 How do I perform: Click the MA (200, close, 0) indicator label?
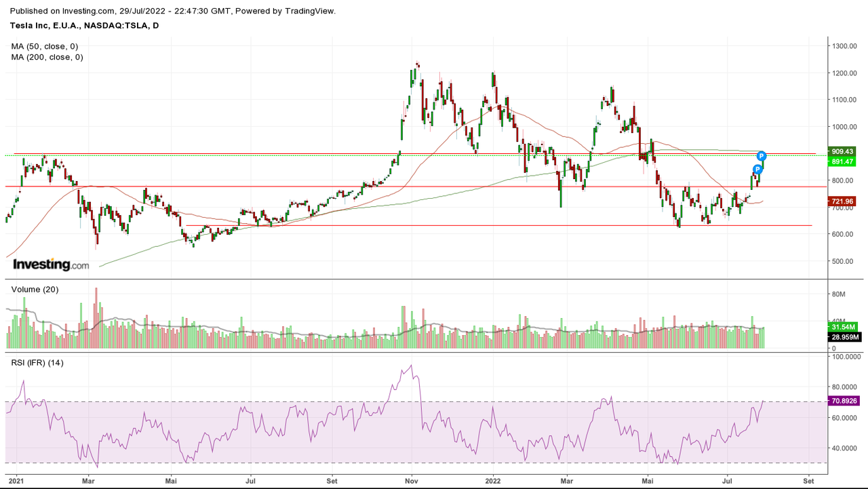coord(47,57)
